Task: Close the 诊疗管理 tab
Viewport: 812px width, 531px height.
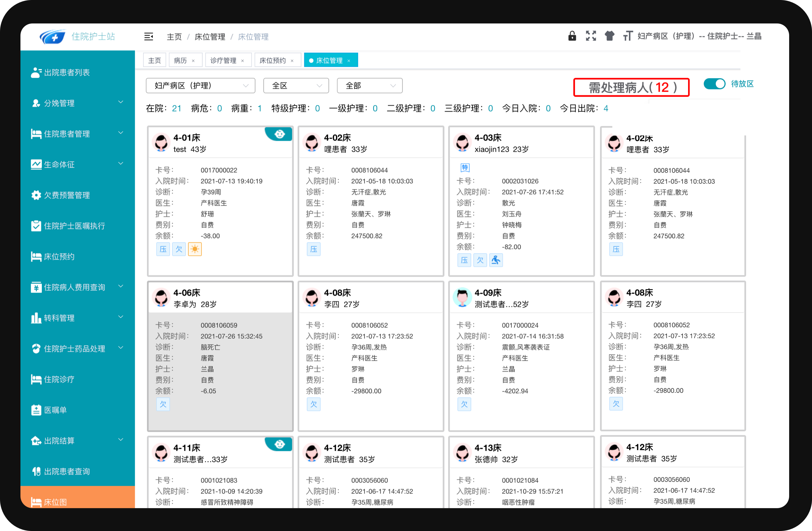Action: pyautogui.click(x=243, y=61)
